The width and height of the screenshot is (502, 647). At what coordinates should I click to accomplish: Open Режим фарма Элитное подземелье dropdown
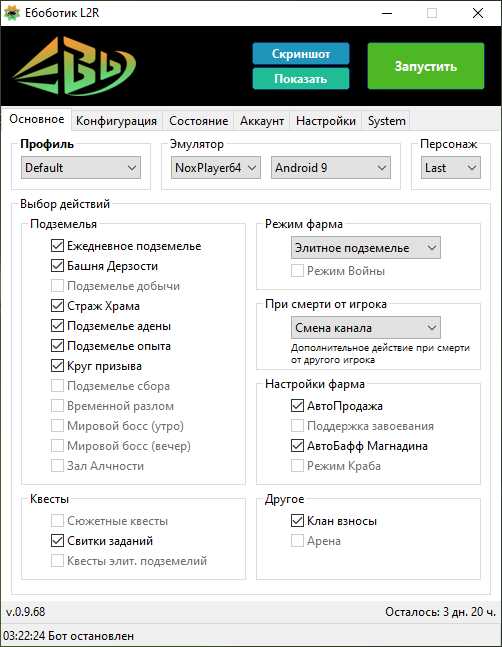[x=366, y=248]
